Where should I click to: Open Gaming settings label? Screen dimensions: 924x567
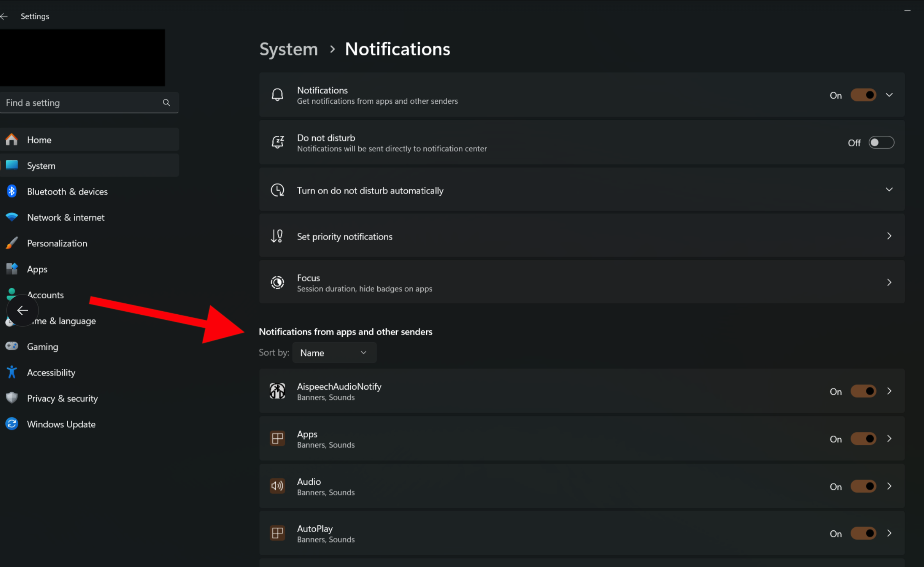43,347
